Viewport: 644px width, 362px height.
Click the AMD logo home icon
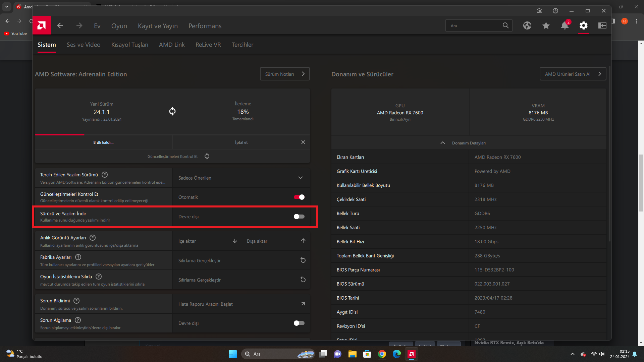click(x=42, y=25)
